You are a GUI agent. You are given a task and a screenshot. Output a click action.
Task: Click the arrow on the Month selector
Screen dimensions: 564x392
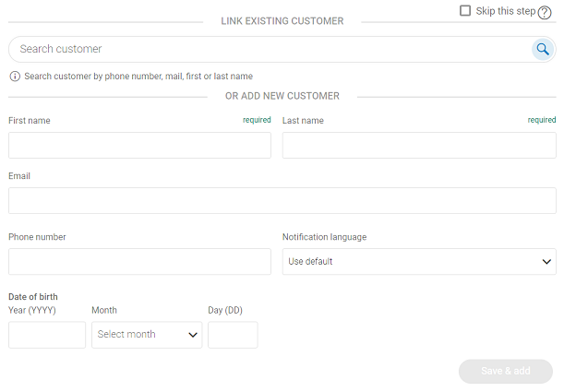click(x=193, y=335)
